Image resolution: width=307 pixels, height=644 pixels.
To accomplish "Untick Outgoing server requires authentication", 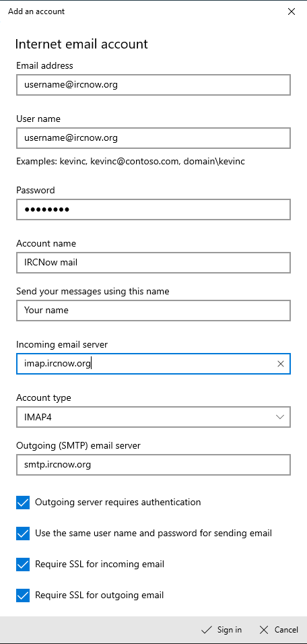I will 23,503.
